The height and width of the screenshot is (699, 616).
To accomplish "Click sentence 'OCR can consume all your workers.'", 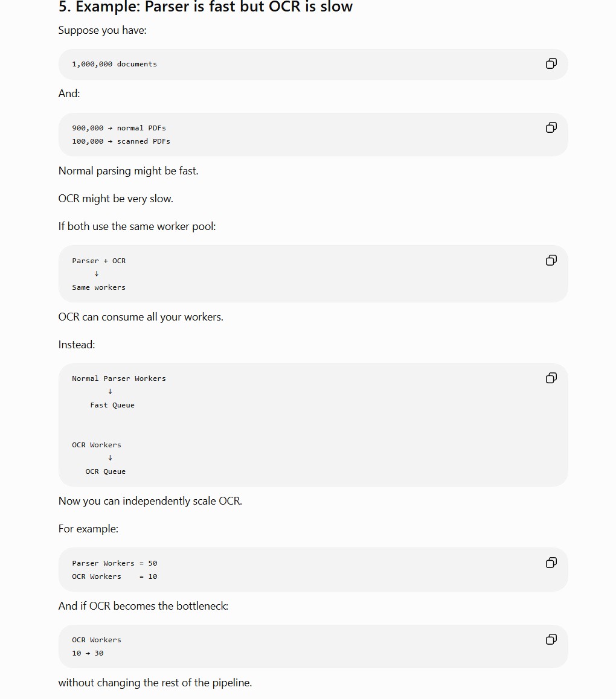I will [141, 317].
